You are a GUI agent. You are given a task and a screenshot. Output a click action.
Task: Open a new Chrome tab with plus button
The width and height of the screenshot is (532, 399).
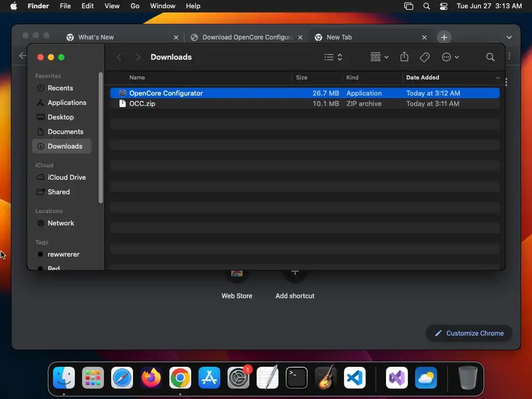444,37
